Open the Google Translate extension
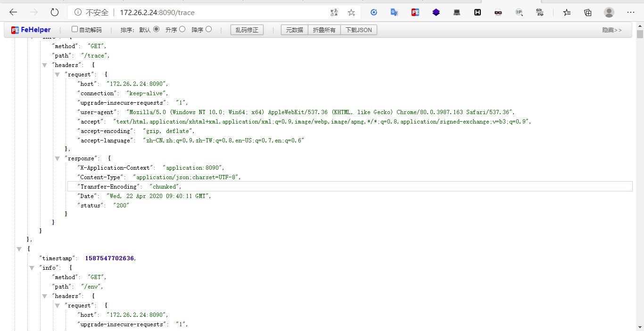This screenshot has width=644, height=331. coord(395,12)
